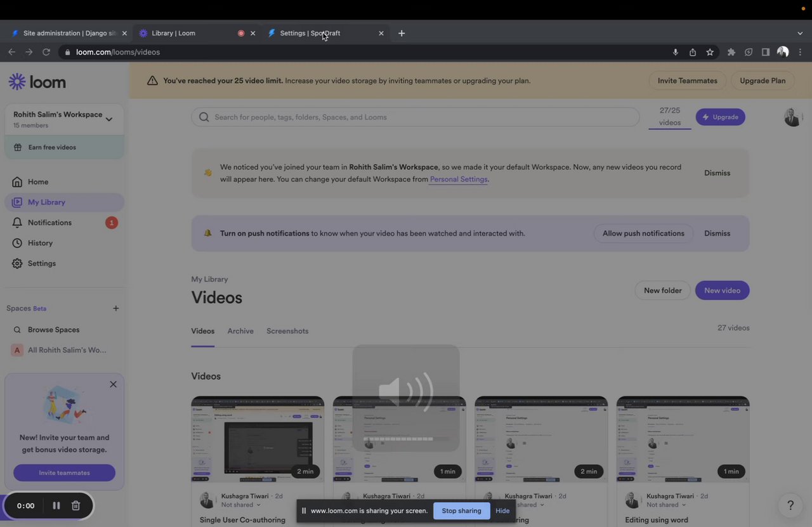This screenshot has width=812, height=527.
Task: Go forward in browser history
Action: point(29,52)
